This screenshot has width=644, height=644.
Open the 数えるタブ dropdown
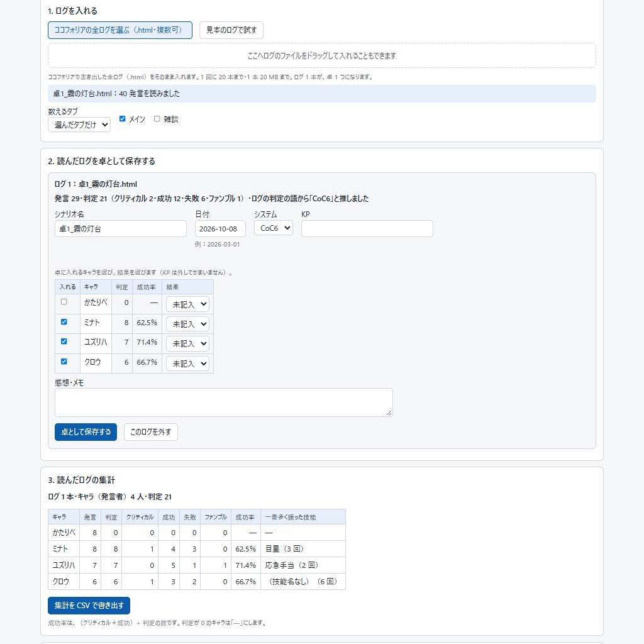(x=79, y=125)
